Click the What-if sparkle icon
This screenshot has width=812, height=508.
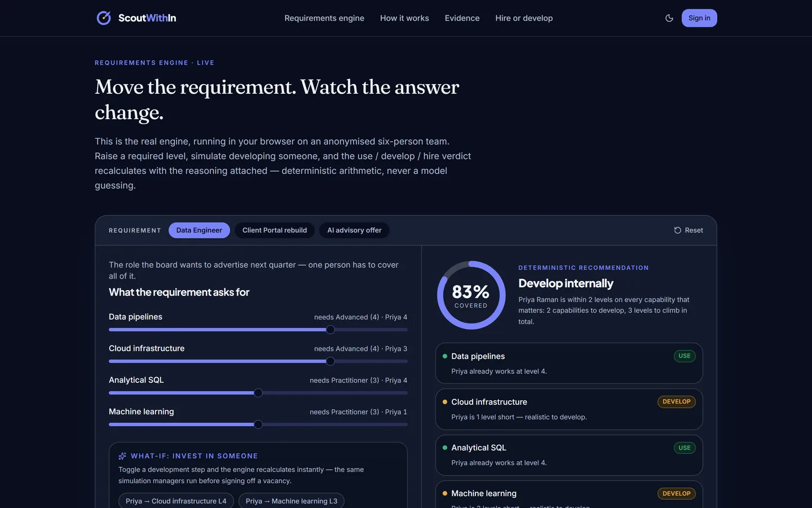coord(122,456)
